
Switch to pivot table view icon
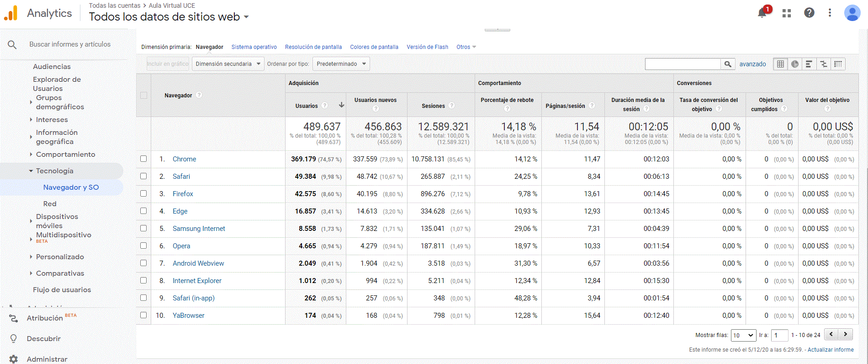click(838, 64)
